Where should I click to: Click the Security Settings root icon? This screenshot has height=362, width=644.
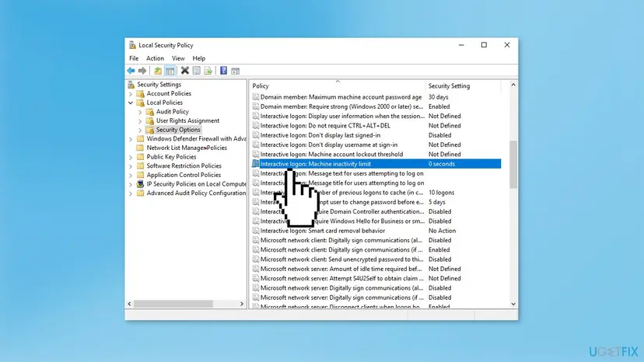click(x=131, y=85)
